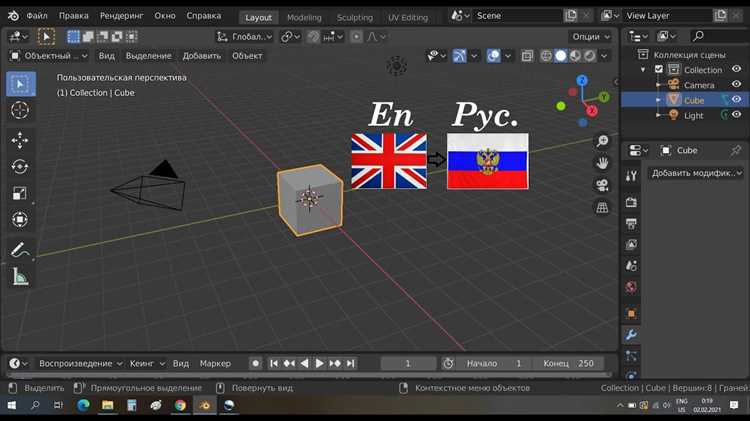Open the Воспроизведение playback dropdown

click(80, 364)
